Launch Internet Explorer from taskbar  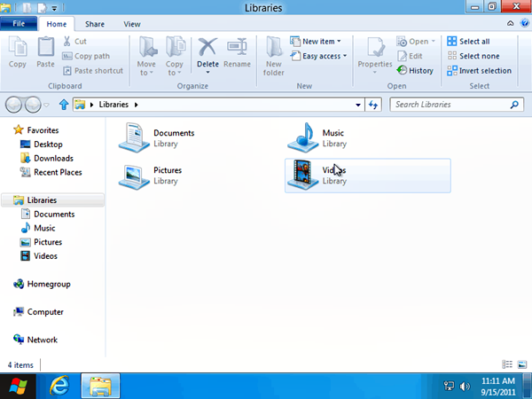click(60, 386)
